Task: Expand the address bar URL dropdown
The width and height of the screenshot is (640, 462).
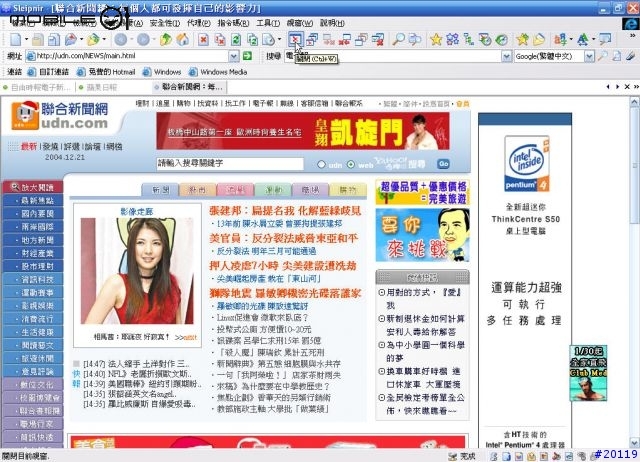Action: pos(234,56)
